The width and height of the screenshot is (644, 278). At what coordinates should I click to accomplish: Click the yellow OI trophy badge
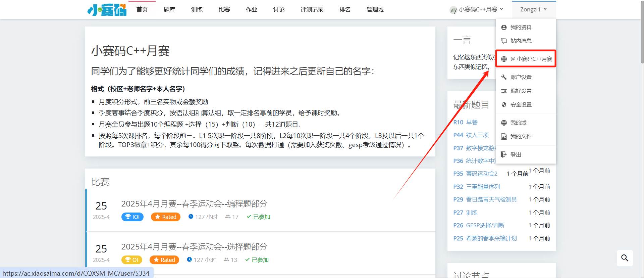pyautogui.click(x=132, y=260)
